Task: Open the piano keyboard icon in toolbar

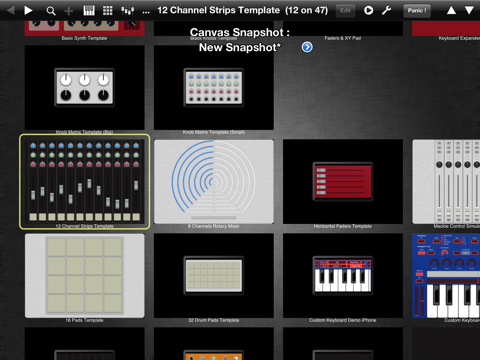Action: 89,11
